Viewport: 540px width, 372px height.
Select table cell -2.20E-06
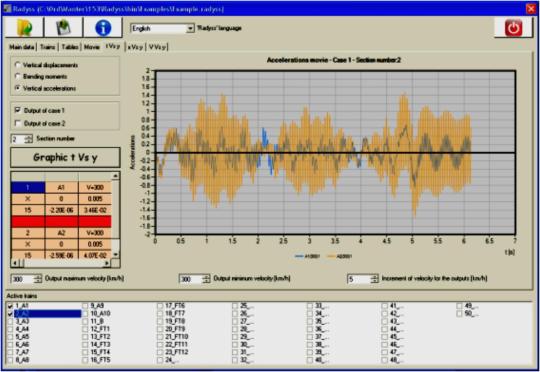(61, 210)
